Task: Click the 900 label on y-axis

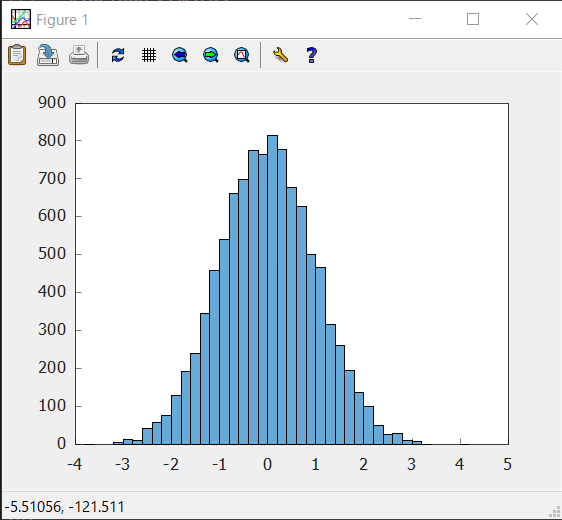Action: click(52, 102)
